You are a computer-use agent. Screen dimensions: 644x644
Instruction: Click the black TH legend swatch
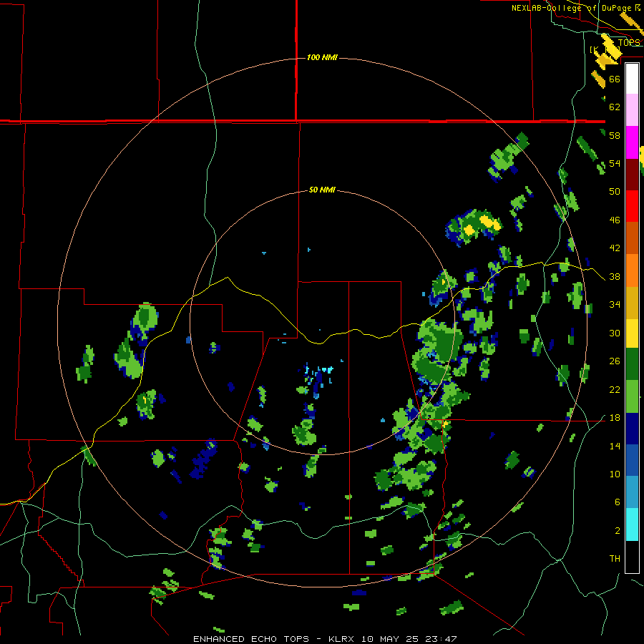point(632,557)
